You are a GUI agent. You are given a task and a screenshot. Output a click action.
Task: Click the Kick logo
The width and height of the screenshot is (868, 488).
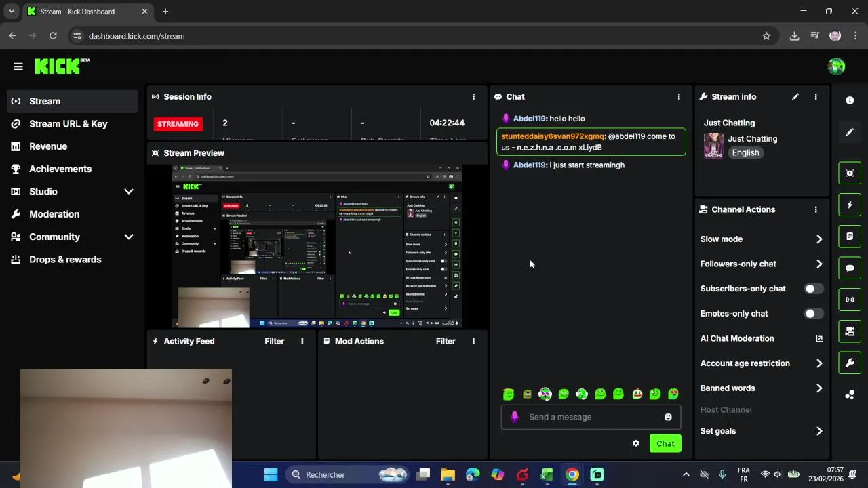pyautogui.click(x=62, y=66)
